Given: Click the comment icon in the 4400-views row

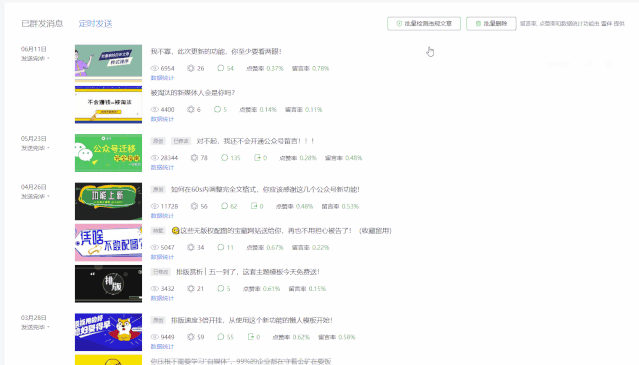Looking at the screenshot, I should [217, 109].
